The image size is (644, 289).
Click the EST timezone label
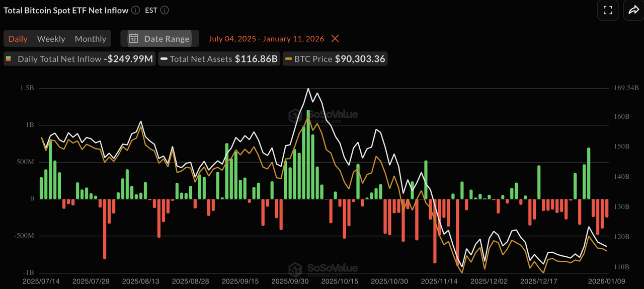click(x=151, y=10)
